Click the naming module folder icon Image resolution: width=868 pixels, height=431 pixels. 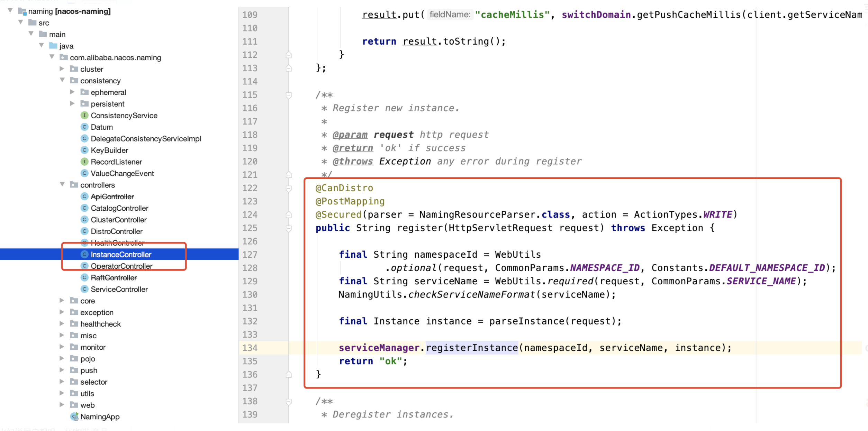pyautogui.click(x=22, y=11)
